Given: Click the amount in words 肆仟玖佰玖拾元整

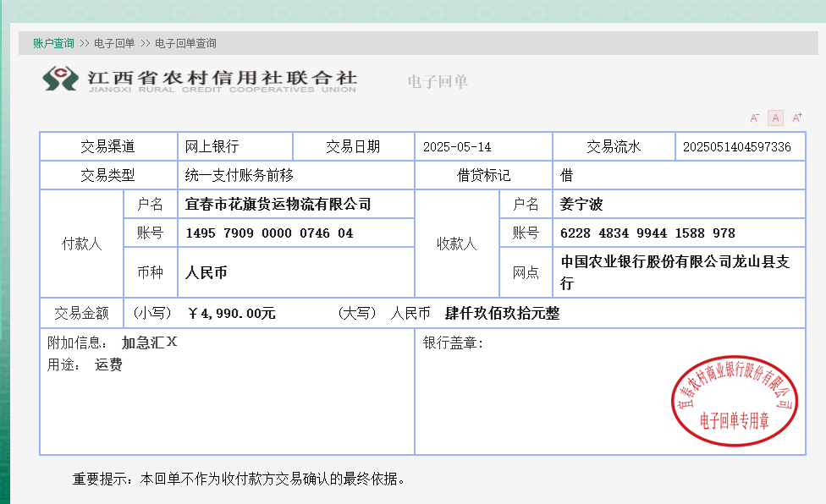Looking at the screenshot, I should pyautogui.click(x=502, y=313).
